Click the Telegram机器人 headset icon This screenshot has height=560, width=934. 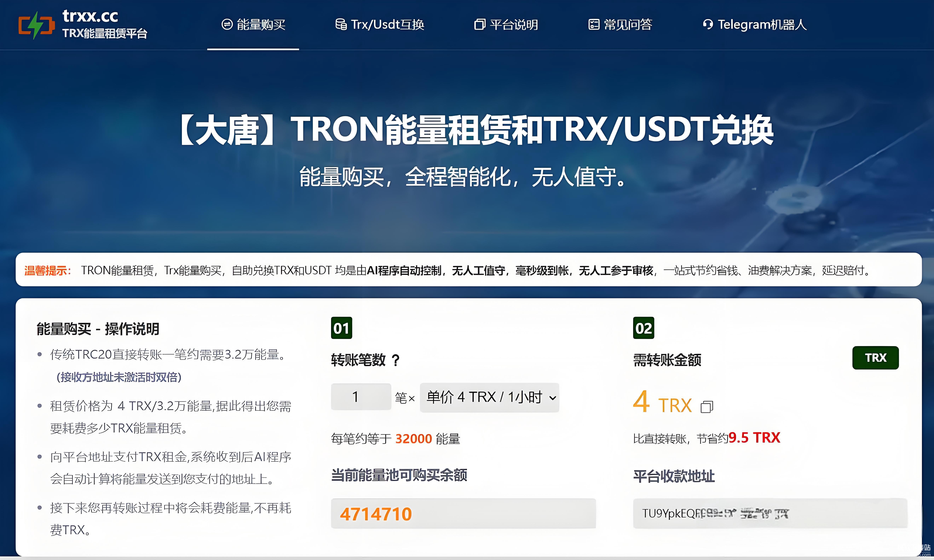pyautogui.click(x=708, y=25)
